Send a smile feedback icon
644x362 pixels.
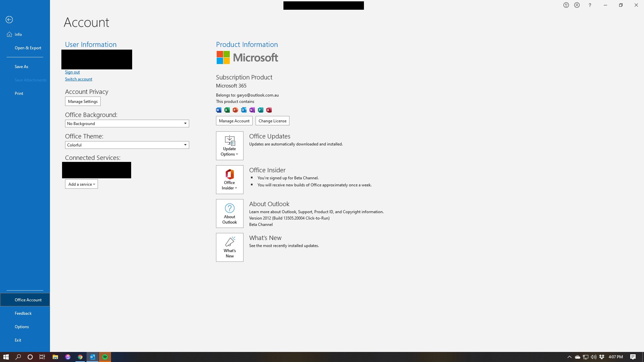click(x=566, y=5)
